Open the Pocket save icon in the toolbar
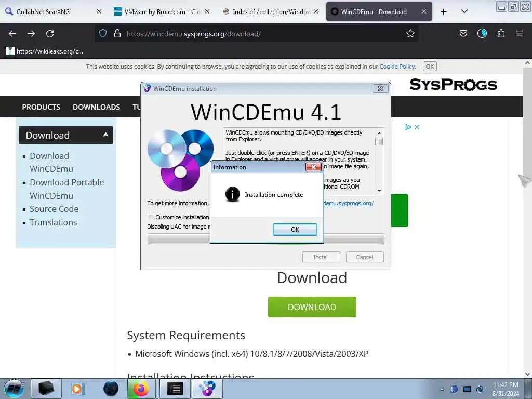Screen dimensions: 532x399 pos(463,34)
